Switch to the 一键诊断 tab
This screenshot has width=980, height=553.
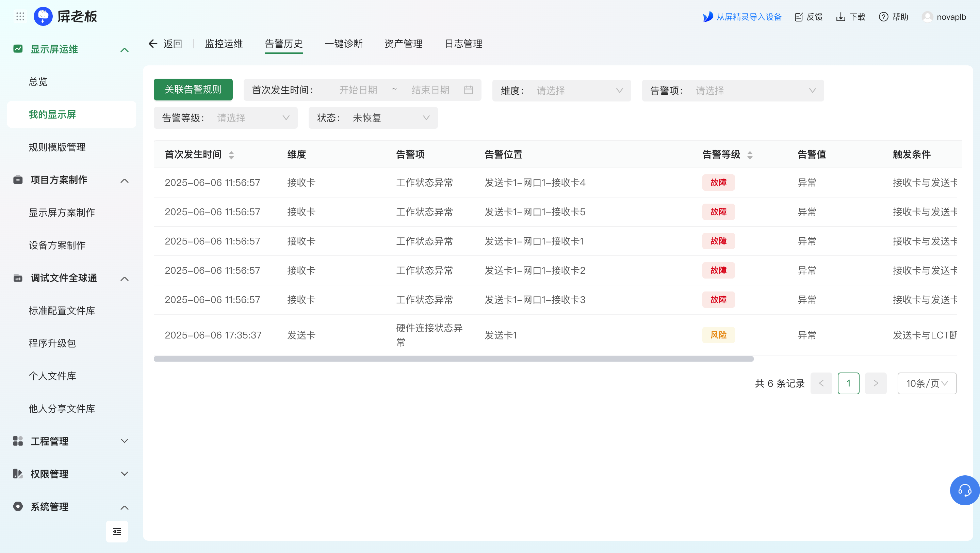pyautogui.click(x=344, y=44)
